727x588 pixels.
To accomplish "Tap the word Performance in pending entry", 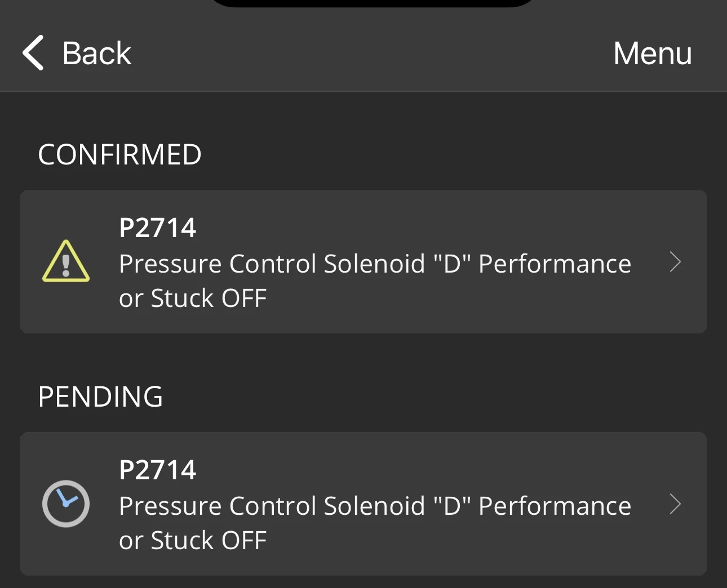I will coord(555,506).
